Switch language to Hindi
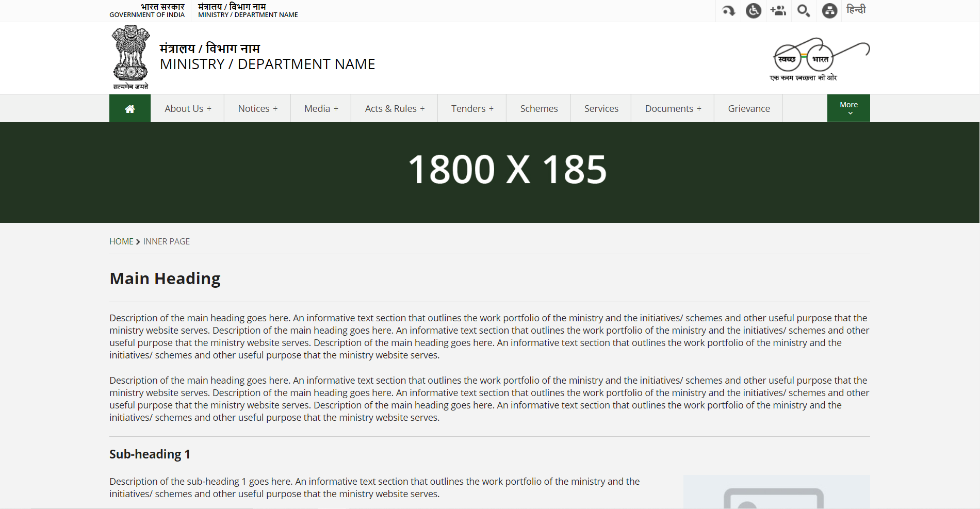The width and height of the screenshot is (980, 509). pos(856,10)
